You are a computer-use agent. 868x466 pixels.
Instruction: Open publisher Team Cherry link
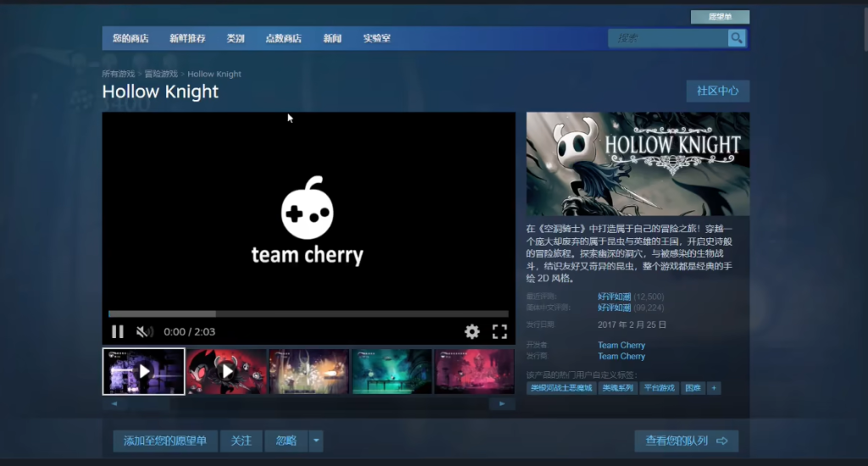click(x=621, y=357)
